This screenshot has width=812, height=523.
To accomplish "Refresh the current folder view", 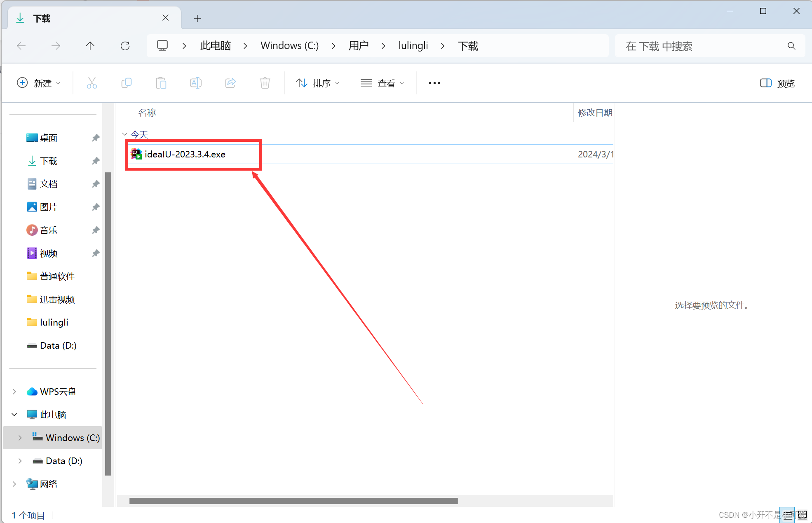I will coord(125,46).
